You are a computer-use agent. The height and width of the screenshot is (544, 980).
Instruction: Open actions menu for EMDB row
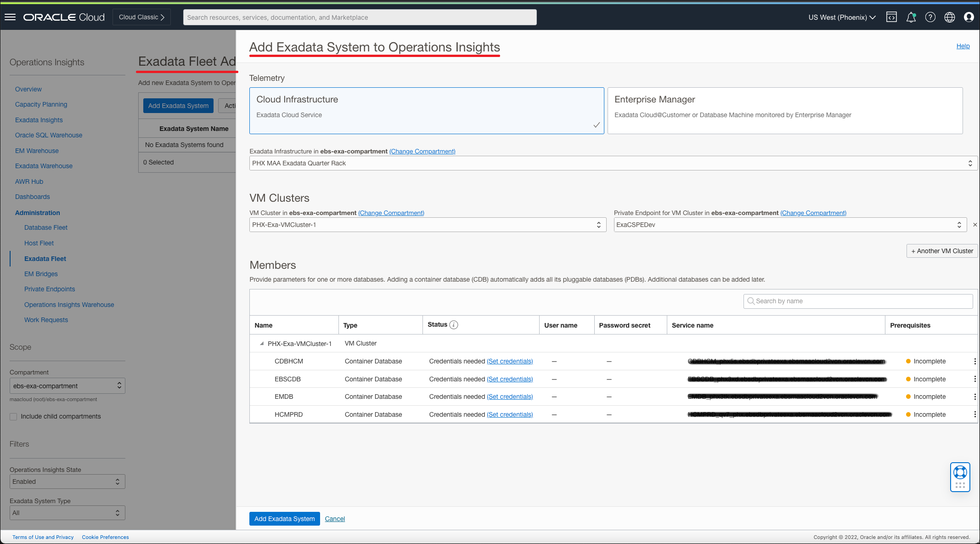point(974,397)
